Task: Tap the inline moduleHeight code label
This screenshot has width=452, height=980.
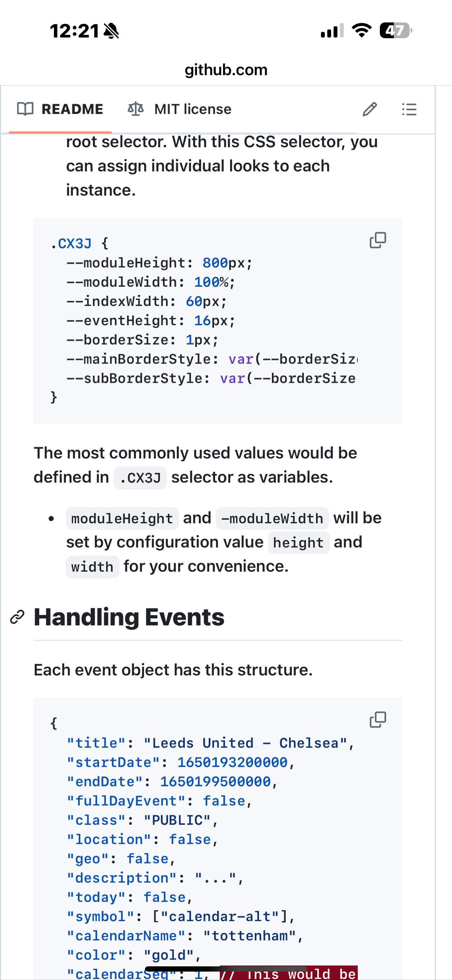Action: (122, 518)
